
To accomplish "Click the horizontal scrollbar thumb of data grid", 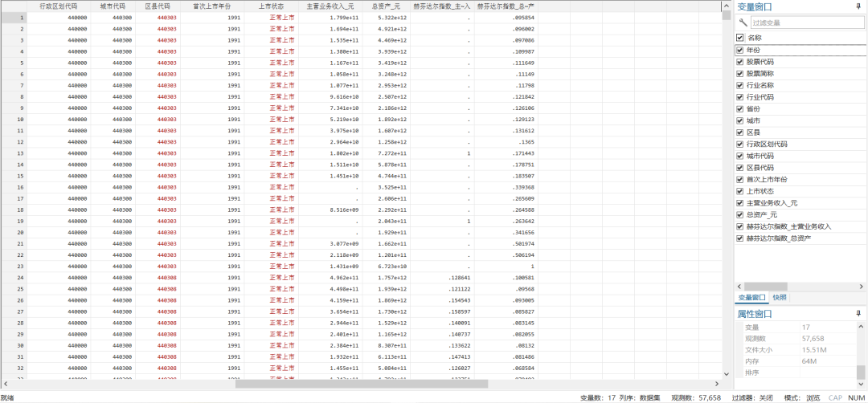I will pyautogui.click(x=362, y=384).
